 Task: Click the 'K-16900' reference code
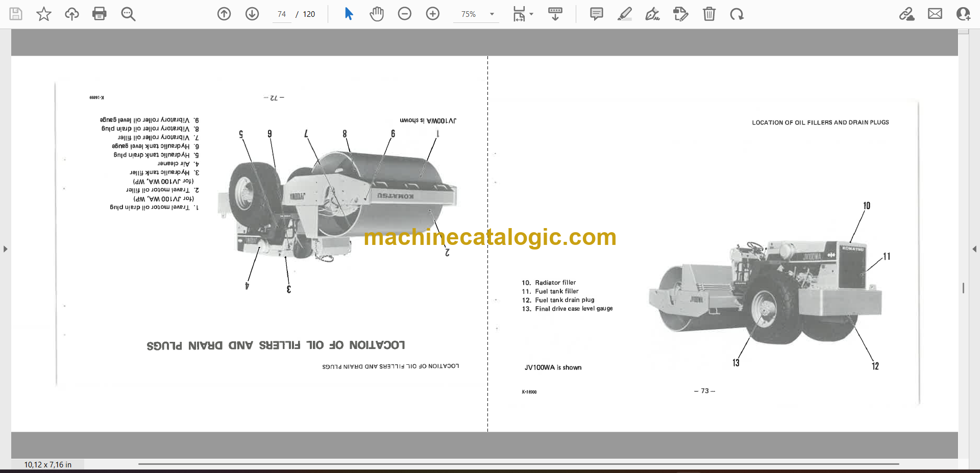tap(529, 392)
